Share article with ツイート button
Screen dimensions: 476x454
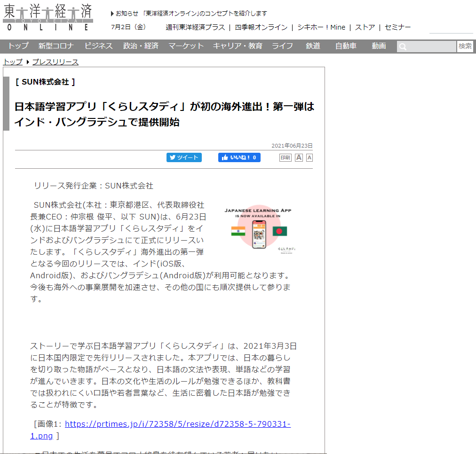click(x=184, y=157)
